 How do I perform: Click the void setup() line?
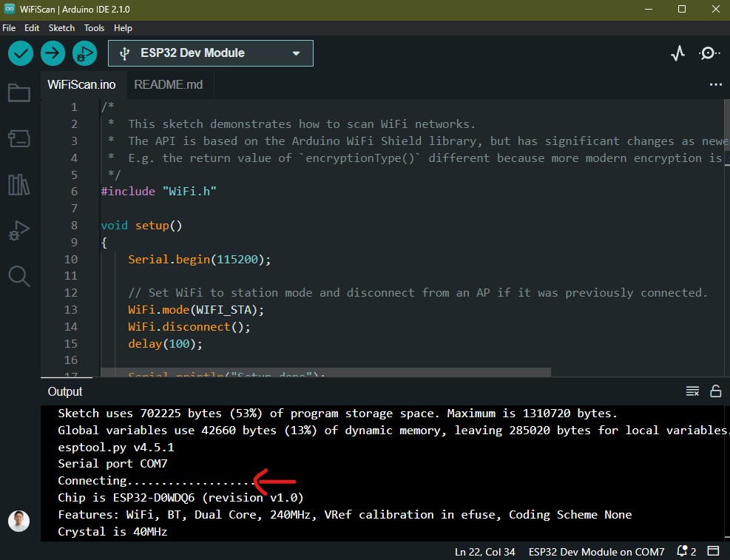[141, 226]
